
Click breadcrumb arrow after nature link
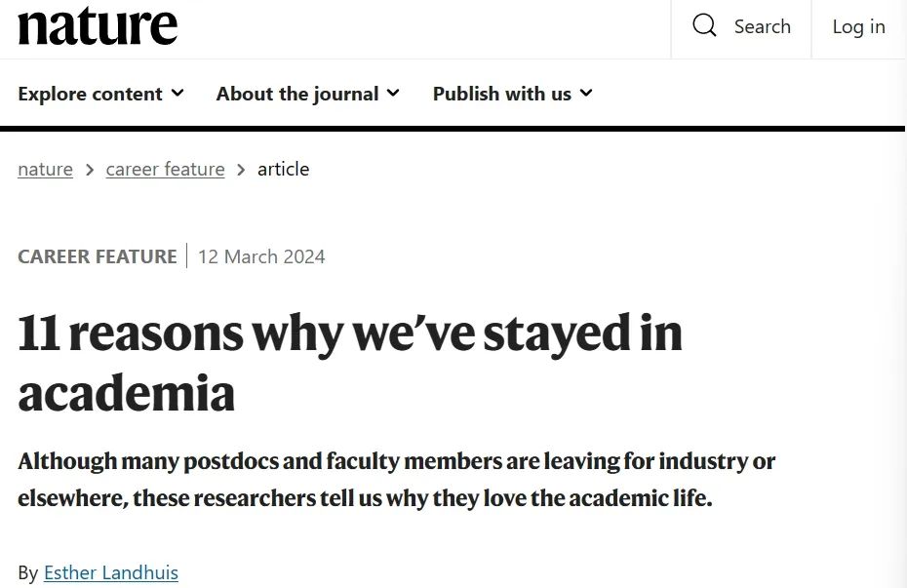click(x=90, y=170)
